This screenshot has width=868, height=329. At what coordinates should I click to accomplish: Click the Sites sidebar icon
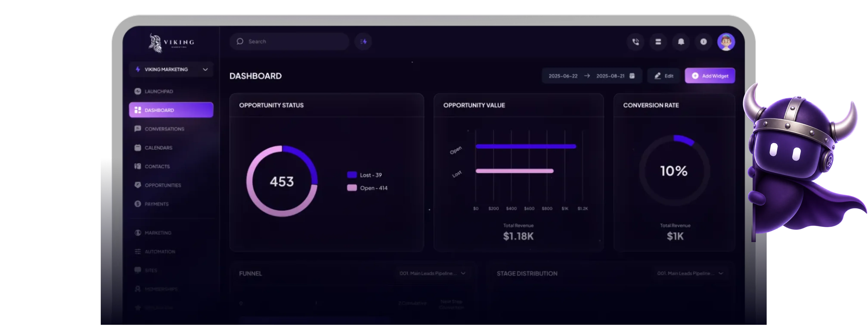point(138,270)
